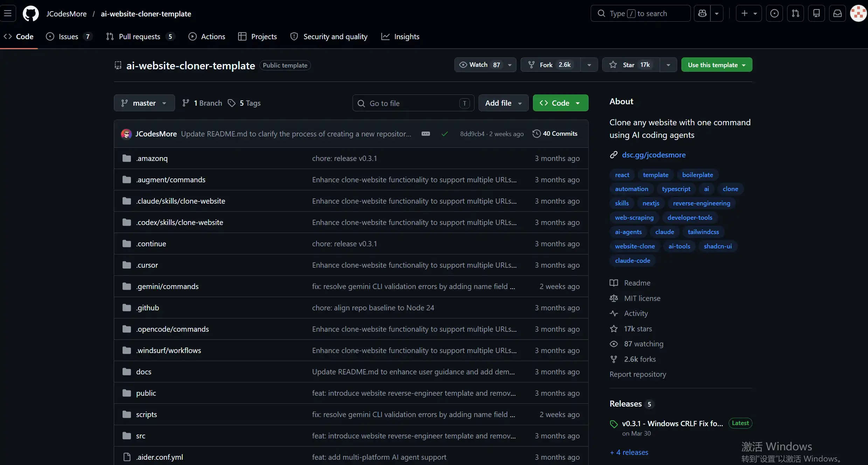The width and height of the screenshot is (868, 465).
Task: Open notifications inbox icon
Action: (x=837, y=13)
